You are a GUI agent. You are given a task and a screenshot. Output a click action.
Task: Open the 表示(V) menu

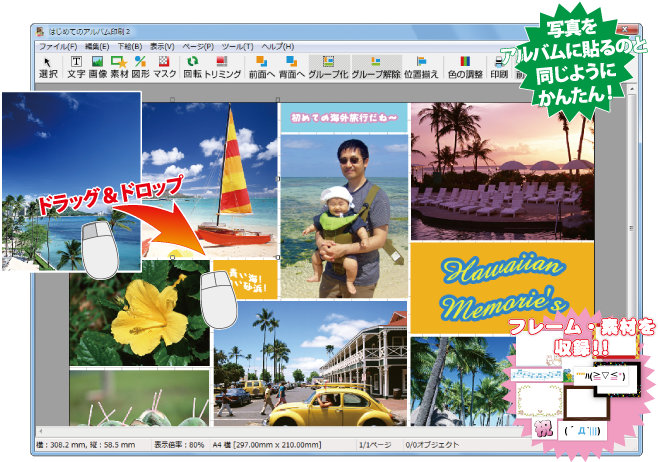pos(162,47)
